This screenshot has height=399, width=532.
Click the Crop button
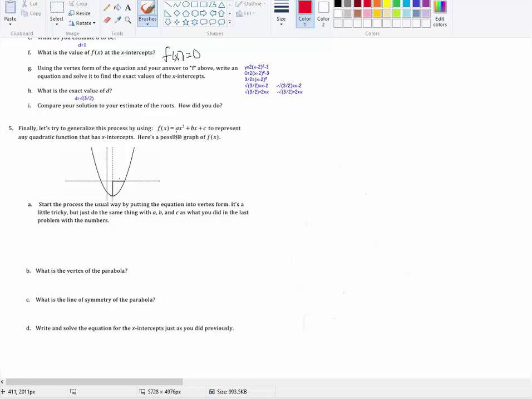click(x=78, y=4)
